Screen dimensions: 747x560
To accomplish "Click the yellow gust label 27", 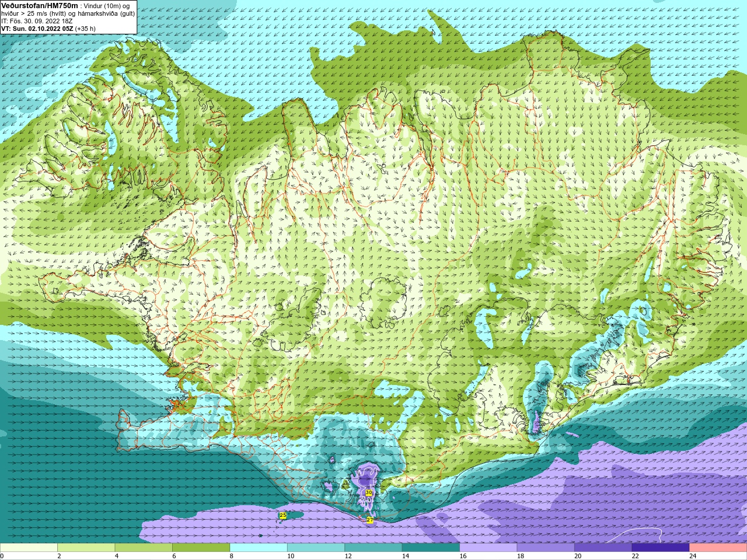I will click(369, 520).
